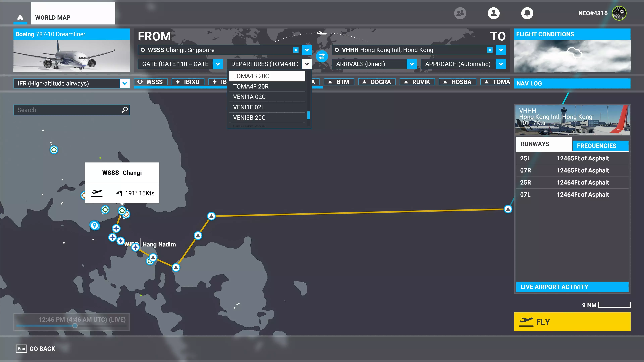Click the map Search input field
Viewport: 644px width, 362px height.
pos(67,110)
